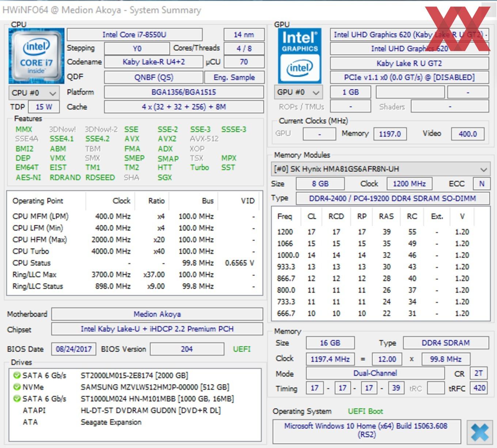The height and width of the screenshot is (448, 497).
Task: Click the Ring/LLC Max 3700.0 MHz value
Action: point(111,275)
